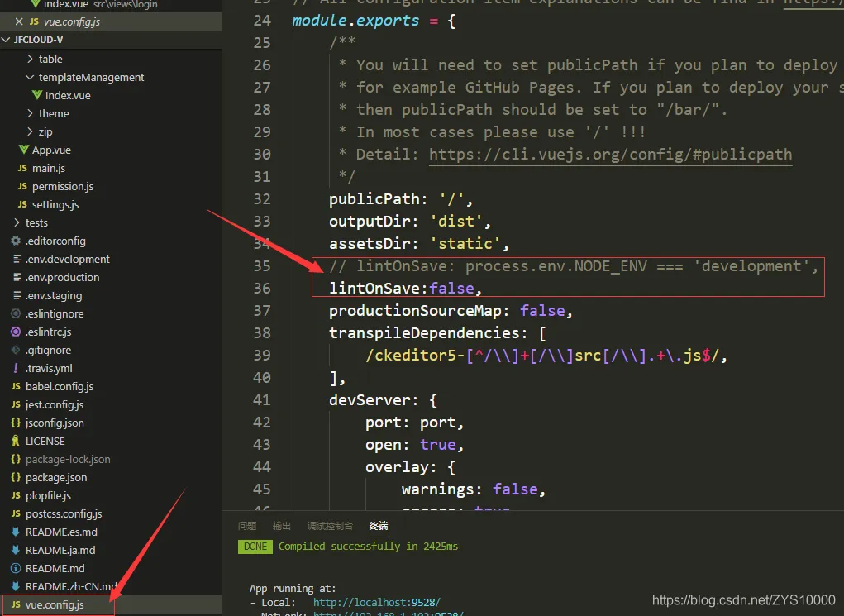Expand the tests folder
This screenshot has height=616, width=844.
pyautogui.click(x=17, y=222)
